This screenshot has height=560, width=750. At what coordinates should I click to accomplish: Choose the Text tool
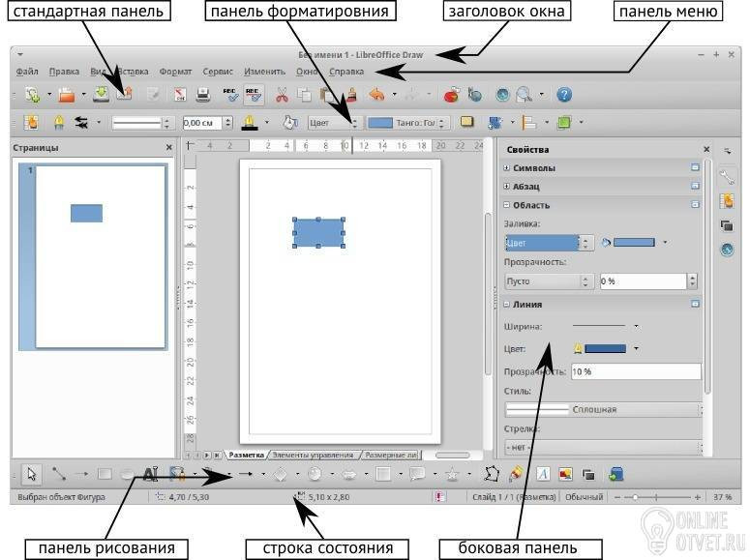(x=150, y=474)
